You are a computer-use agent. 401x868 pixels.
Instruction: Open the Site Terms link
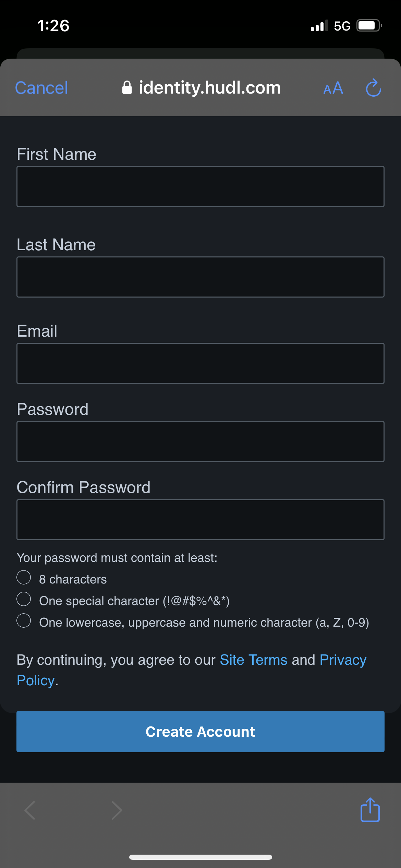(253, 660)
